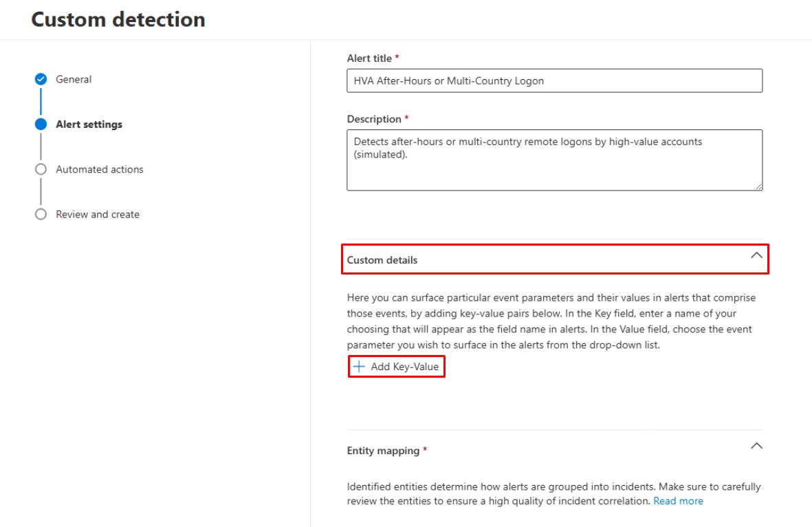Jump to Review and create step label
The width and height of the screenshot is (812, 527).
point(98,215)
